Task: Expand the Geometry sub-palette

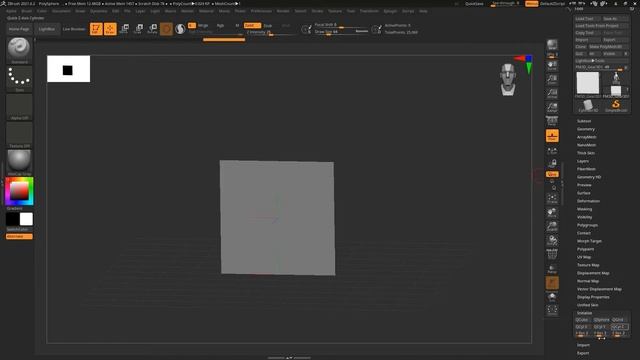Action: (586, 129)
